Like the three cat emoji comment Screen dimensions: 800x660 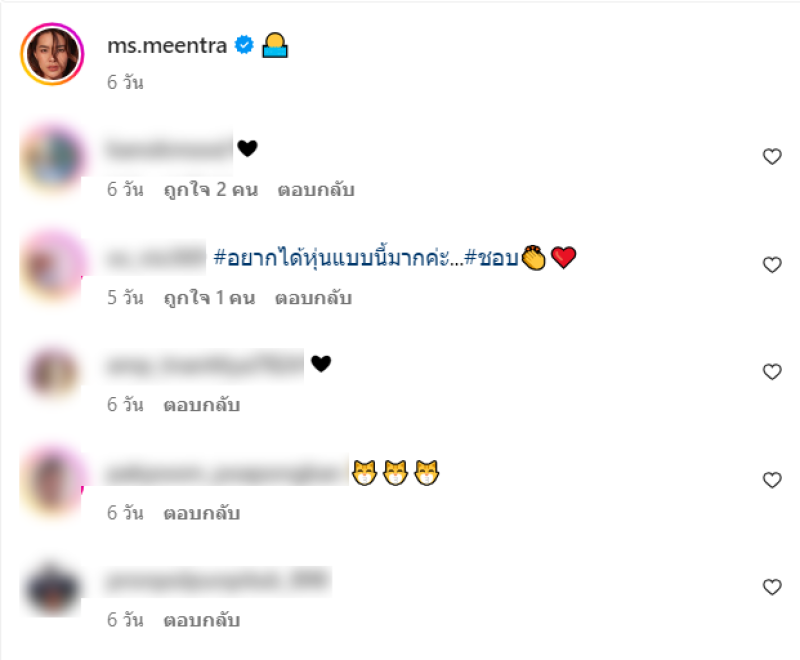coord(772,480)
